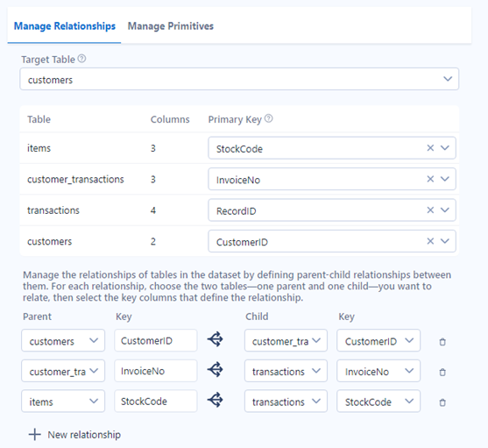The width and height of the screenshot is (488, 448).
Task: Select the customers table name in table list
Action: click(x=49, y=242)
